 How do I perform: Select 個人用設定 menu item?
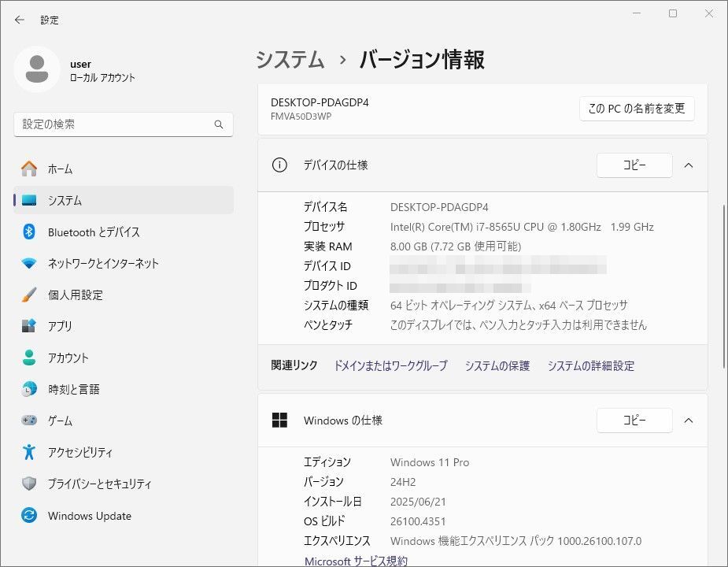[124, 295]
